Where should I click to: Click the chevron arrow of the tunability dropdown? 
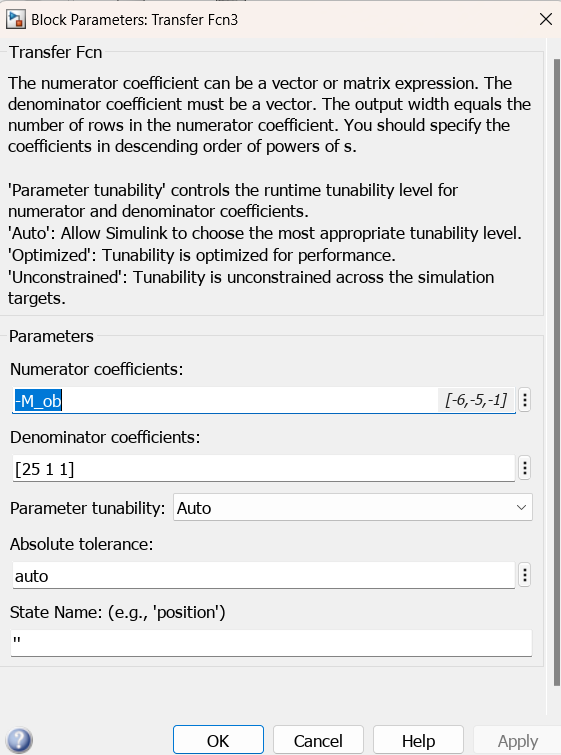tap(521, 508)
